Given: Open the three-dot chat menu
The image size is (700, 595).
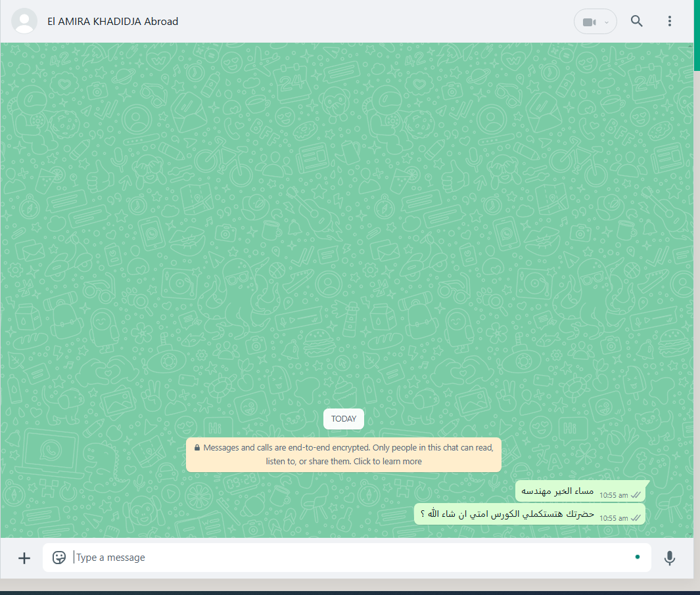Looking at the screenshot, I should tap(669, 21).
